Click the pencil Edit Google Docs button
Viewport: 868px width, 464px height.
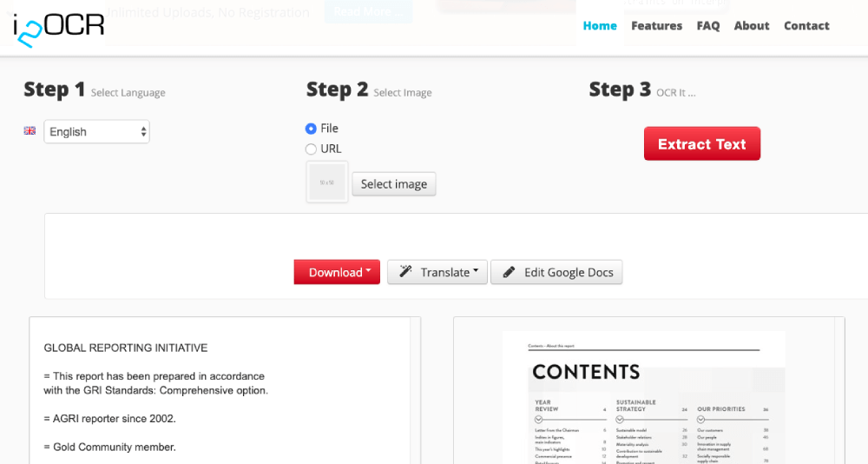pos(556,272)
